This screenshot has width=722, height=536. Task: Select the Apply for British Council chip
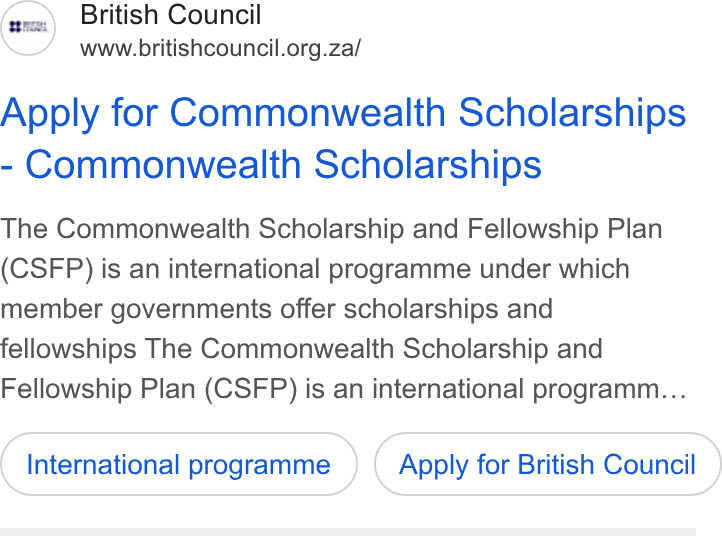pyautogui.click(x=547, y=464)
